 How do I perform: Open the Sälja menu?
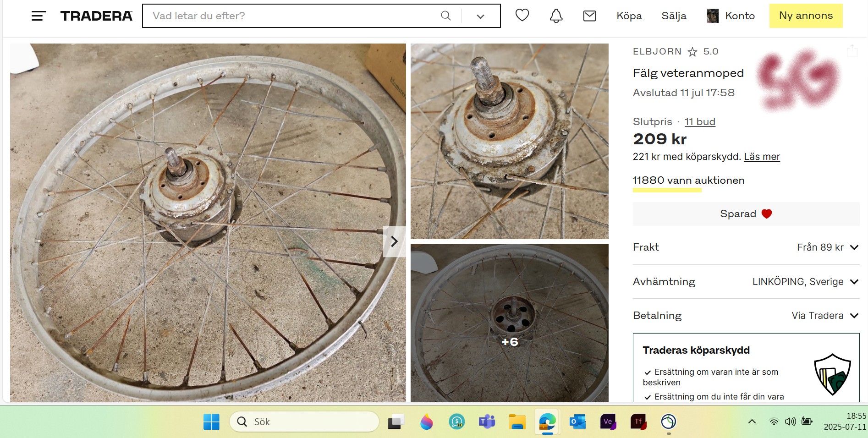pyautogui.click(x=674, y=16)
